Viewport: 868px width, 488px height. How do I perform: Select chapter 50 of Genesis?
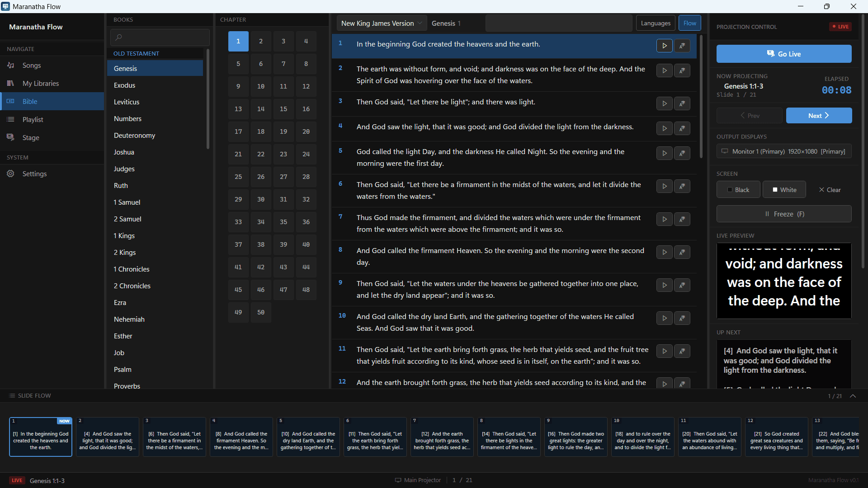tap(261, 312)
